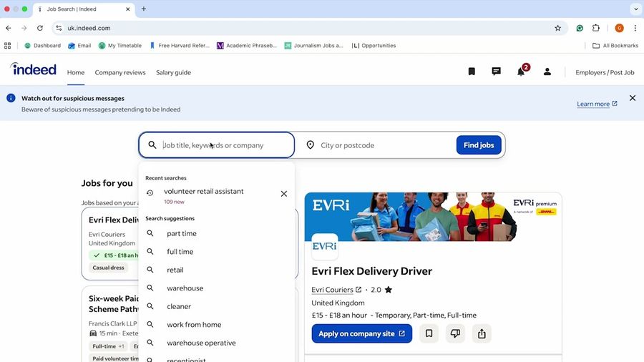Open the Evri Couriers company link

pyautogui.click(x=336, y=290)
